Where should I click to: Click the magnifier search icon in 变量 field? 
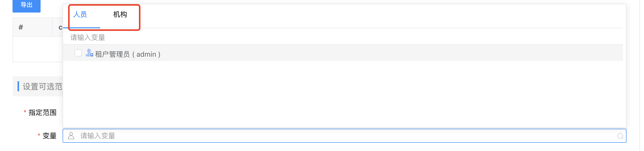[620, 136]
